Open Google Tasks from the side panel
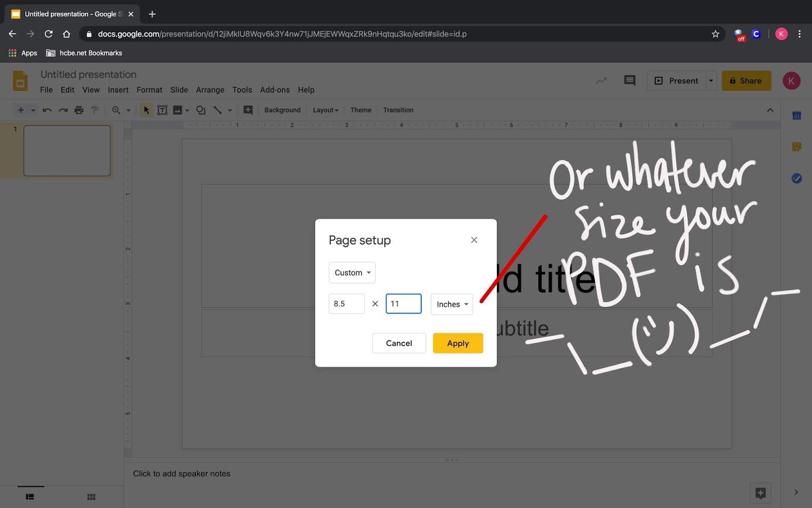Screen dimensions: 812x508 pos(797,179)
